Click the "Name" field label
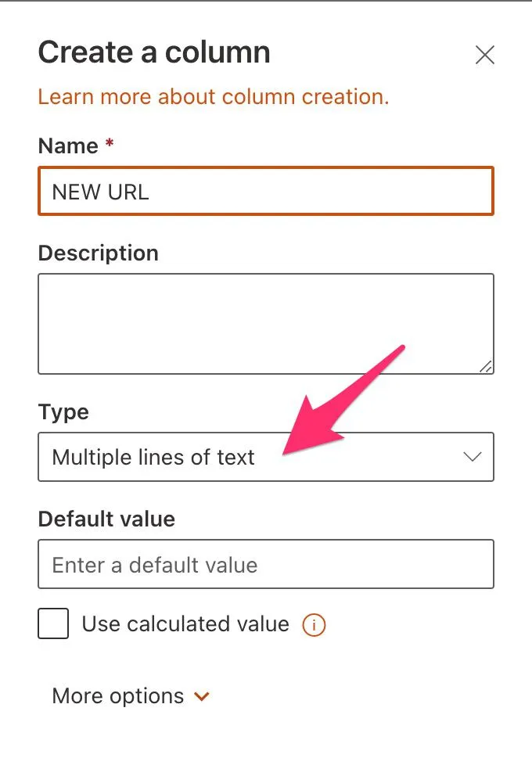This screenshot has width=532, height=776. click(68, 145)
